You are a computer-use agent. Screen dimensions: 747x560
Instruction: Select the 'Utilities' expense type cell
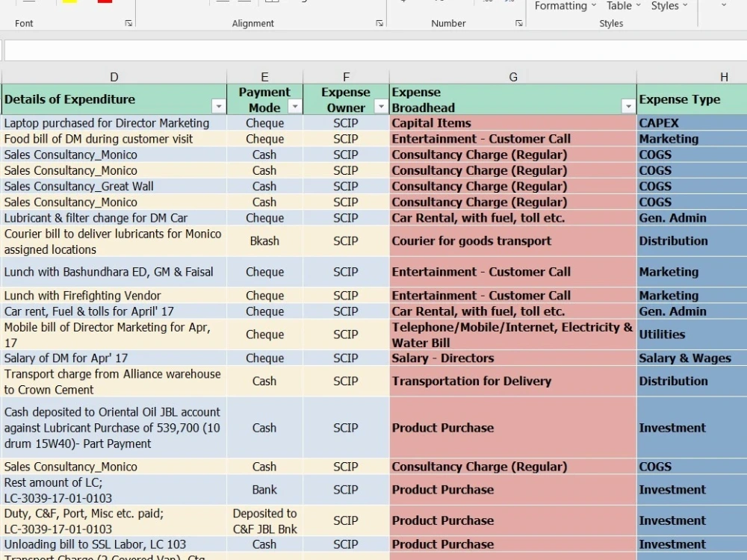(x=692, y=335)
